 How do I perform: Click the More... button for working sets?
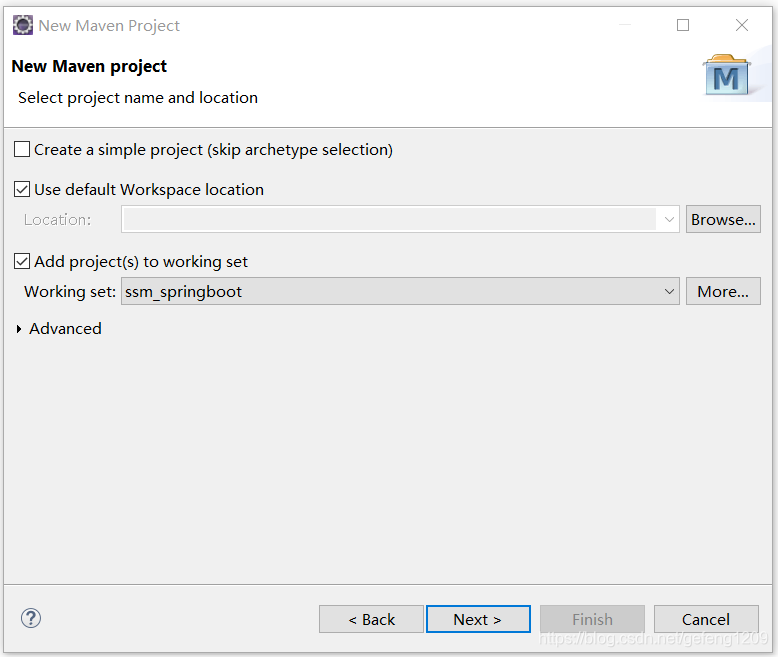723,291
